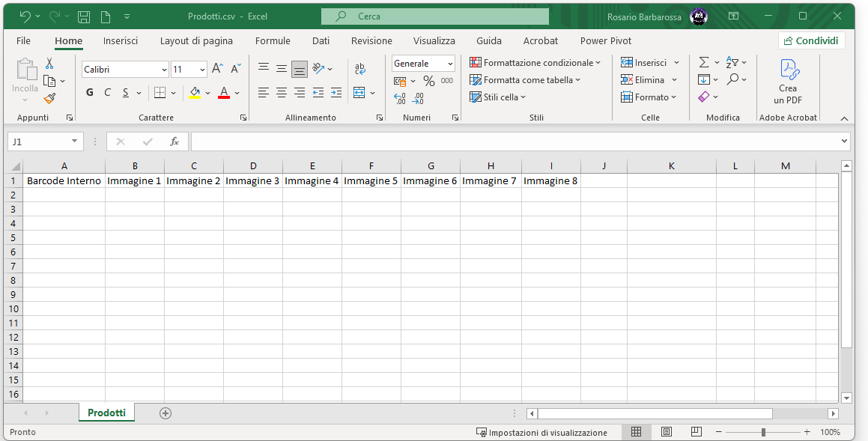Toggle middle vertical alignment

[x=282, y=69]
